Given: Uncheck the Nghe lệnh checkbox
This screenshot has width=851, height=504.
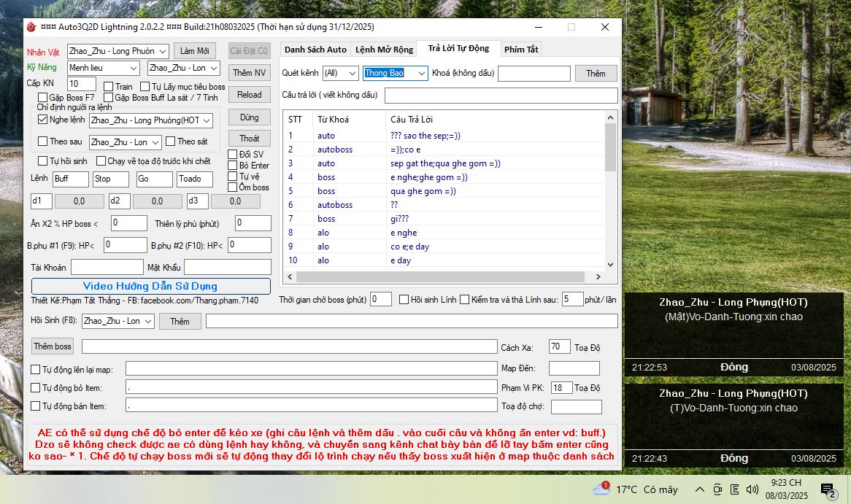Looking at the screenshot, I should pyautogui.click(x=42, y=120).
